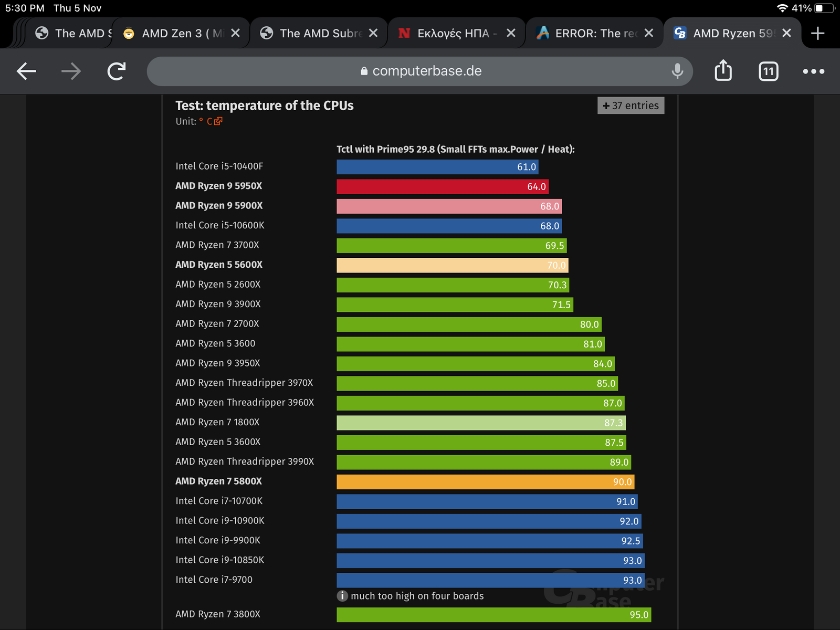Open the share sheet icon
This screenshot has width=840, height=630.
(723, 70)
